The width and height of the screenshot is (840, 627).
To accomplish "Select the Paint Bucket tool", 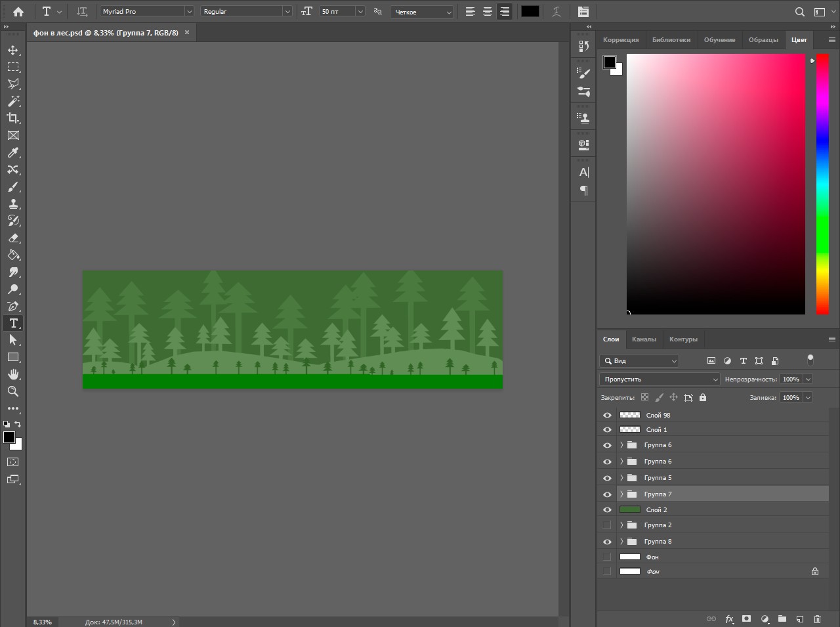I will click(x=13, y=255).
